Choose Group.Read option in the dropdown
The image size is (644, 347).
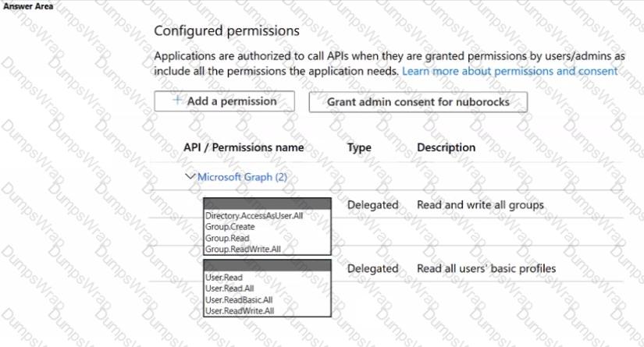click(227, 239)
